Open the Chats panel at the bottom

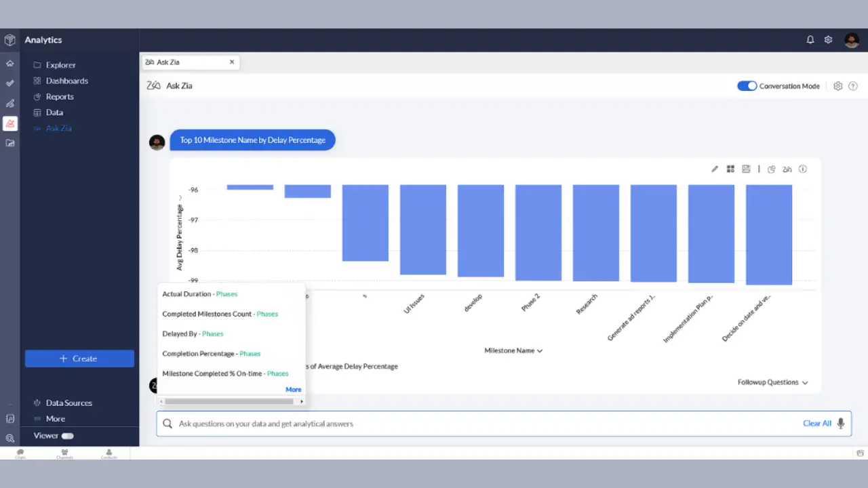(x=20, y=453)
